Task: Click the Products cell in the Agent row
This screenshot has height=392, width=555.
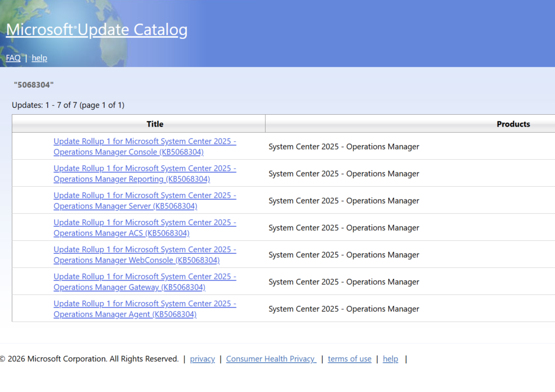Action: [x=344, y=309]
